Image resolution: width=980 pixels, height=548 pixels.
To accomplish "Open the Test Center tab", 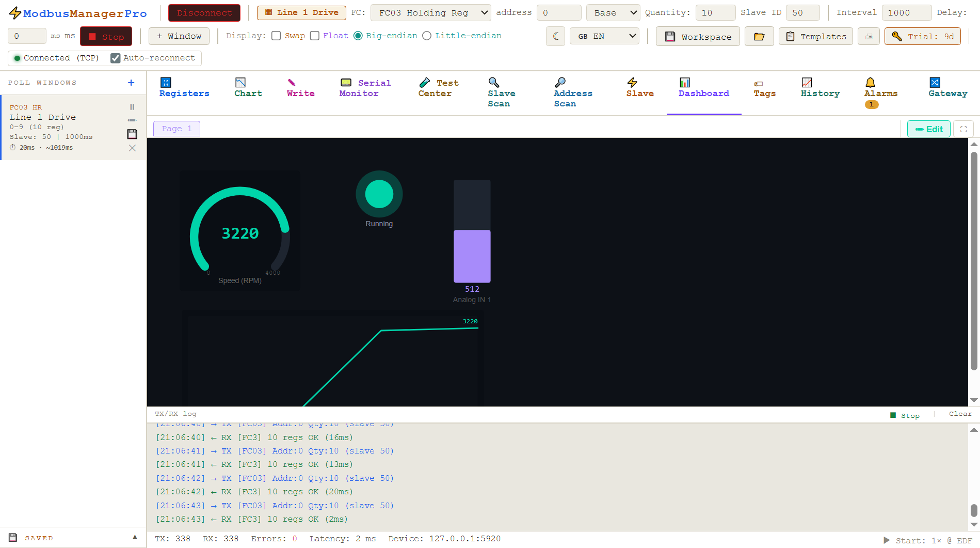I will [x=438, y=88].
